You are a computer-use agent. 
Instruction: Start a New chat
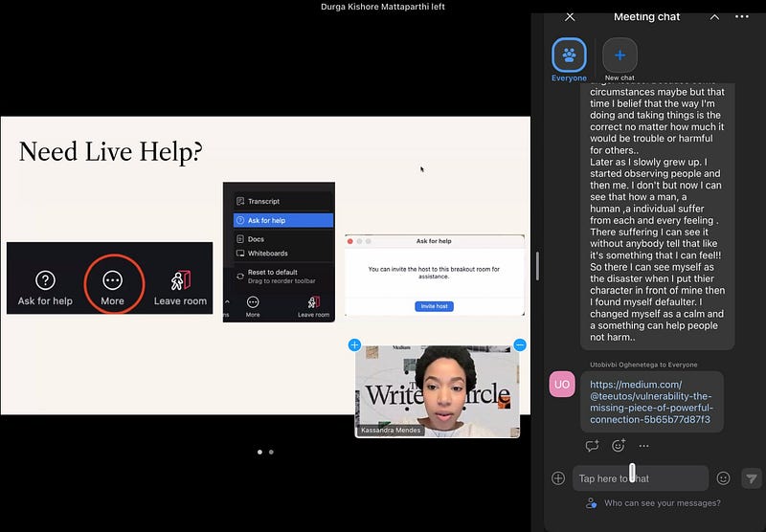pyautogui.click(x=620, y=59)
